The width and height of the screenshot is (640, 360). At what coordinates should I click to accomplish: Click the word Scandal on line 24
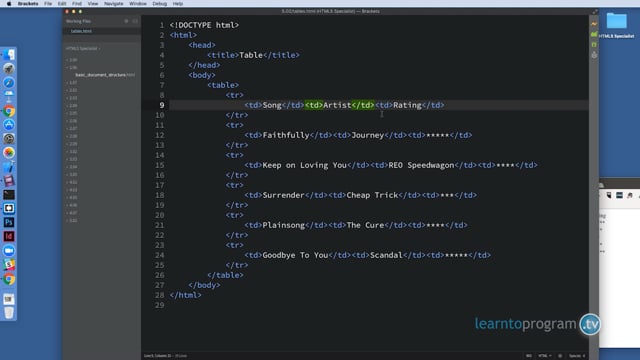[386, 255]
